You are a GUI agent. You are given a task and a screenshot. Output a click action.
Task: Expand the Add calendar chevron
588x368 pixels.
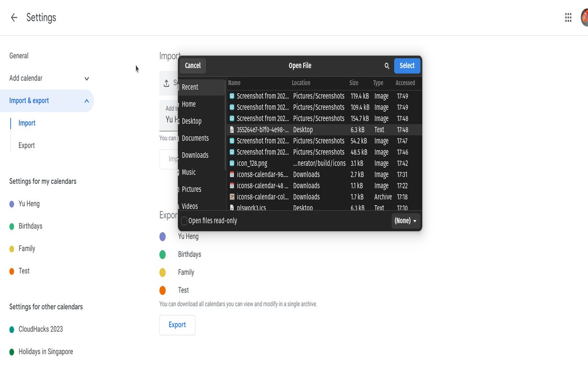(x=86, y=79)
